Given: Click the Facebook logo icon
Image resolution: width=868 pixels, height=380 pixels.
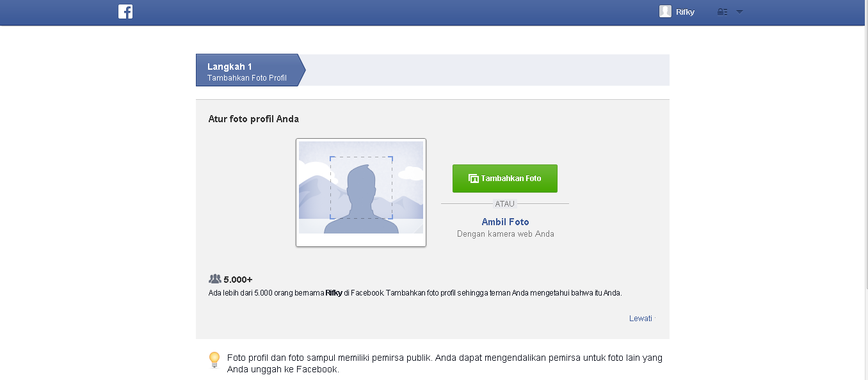Looking at the screenshot, I should pyautogui.click(x=125, y=12).
